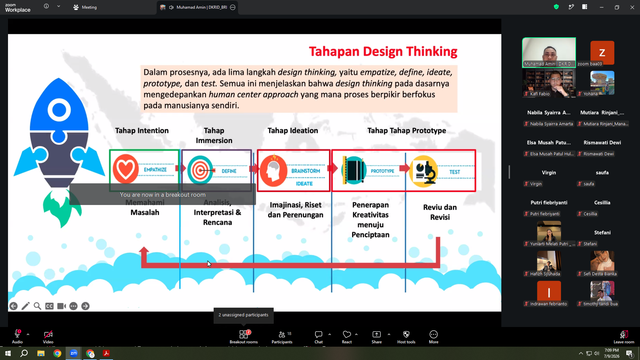Toggle subtitles CC icon on slide toolbar
This screenshot has width=640, height=360.
[49, 306]
